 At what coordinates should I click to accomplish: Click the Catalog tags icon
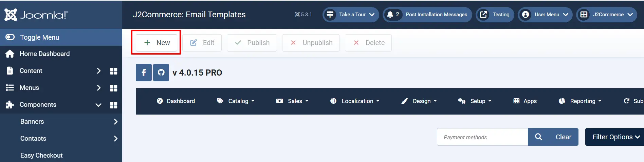[x=220, y=101]
